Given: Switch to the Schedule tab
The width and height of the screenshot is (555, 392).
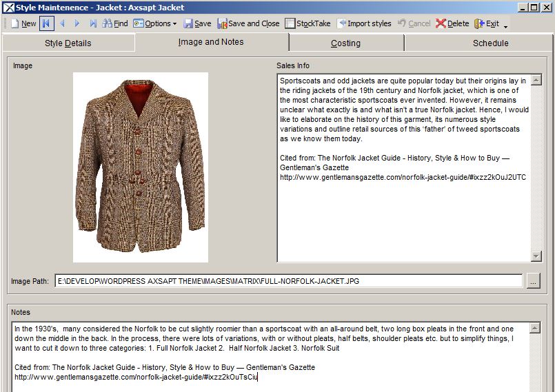Looking at the screenshot, I should pos(490,43).
